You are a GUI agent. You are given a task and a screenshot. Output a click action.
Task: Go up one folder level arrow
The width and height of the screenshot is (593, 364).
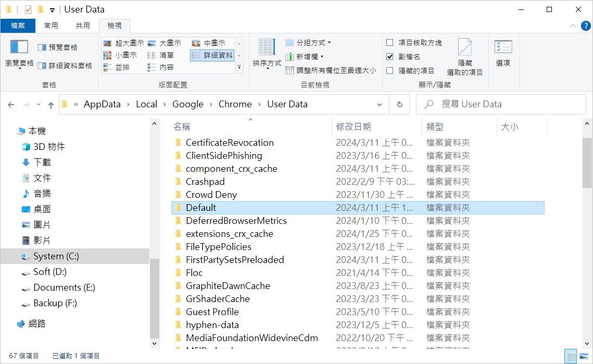click(51, 105)
